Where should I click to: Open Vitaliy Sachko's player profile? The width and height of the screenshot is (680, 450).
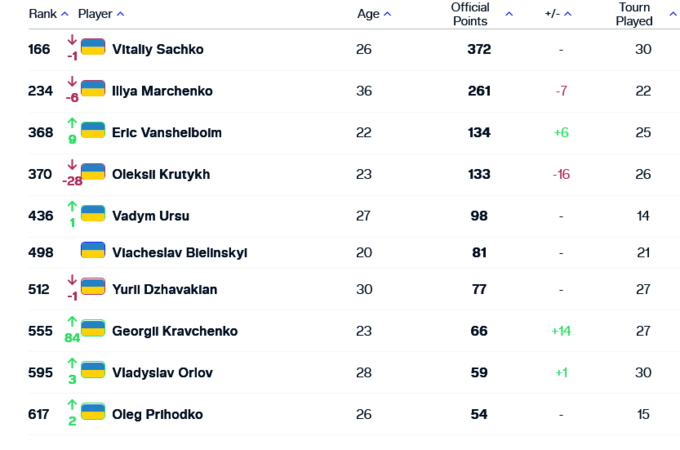click(x=159, y=49)
